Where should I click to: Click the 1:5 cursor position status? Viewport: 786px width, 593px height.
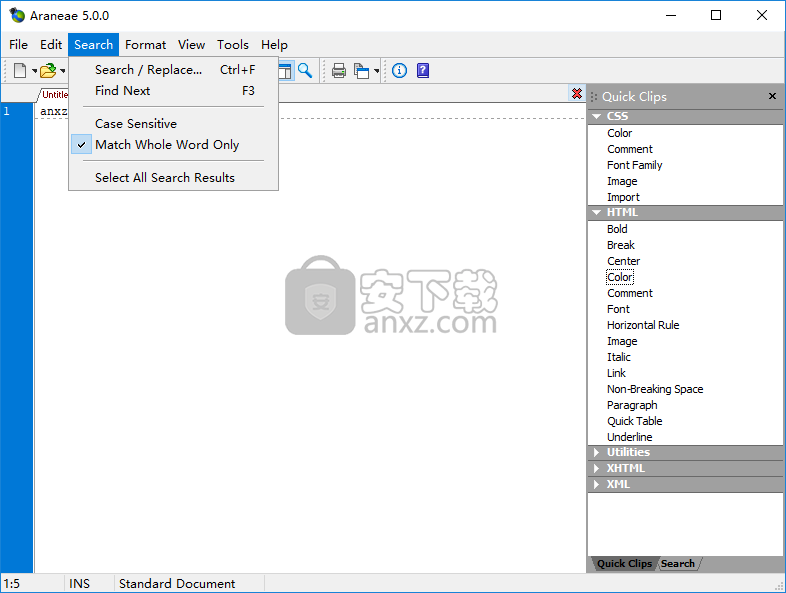[x=12, y=583]
